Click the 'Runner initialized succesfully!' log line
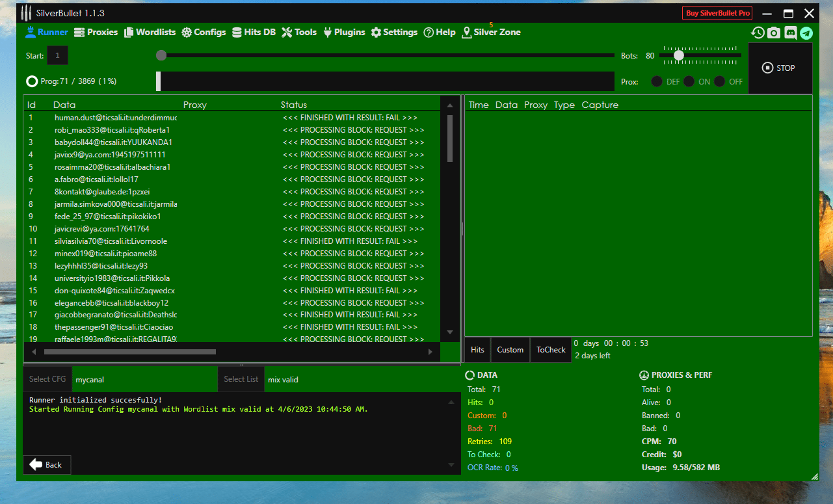Image resolution: width=833 pixels, height=504 pixels. click(x=96, y=400)
